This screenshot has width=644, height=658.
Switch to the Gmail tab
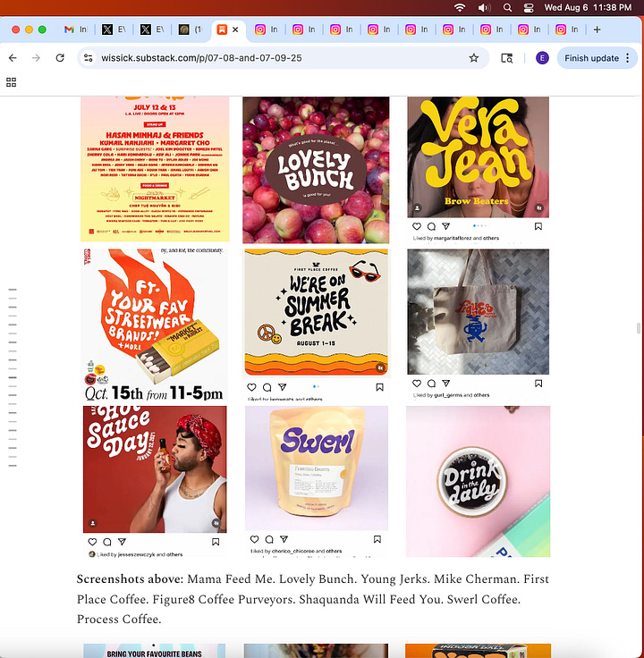click(75, 30)
